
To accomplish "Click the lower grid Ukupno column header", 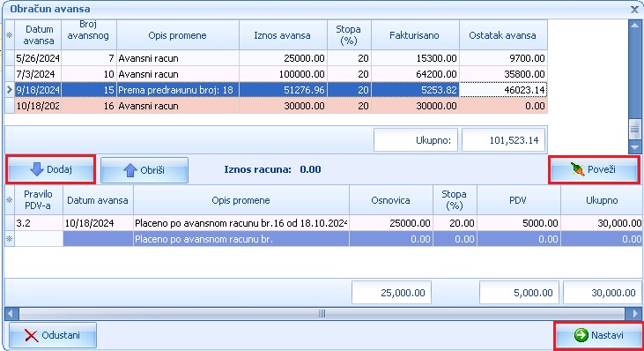I will tap(602, 200).
